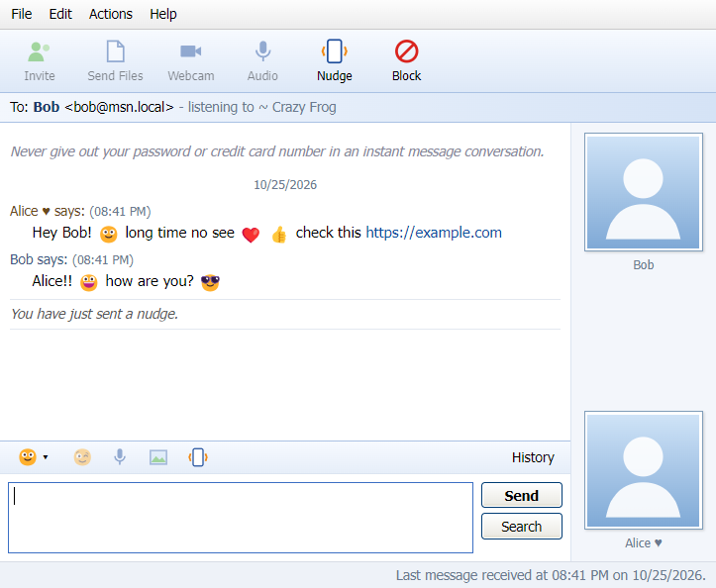Open Send Files from the toolbar
Image resolution: width=716 pixels, height=588 pixels.
(x=115, y=61)
